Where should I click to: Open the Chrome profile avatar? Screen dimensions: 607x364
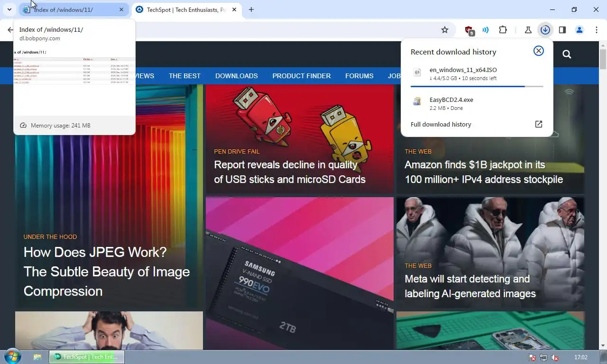579,30
